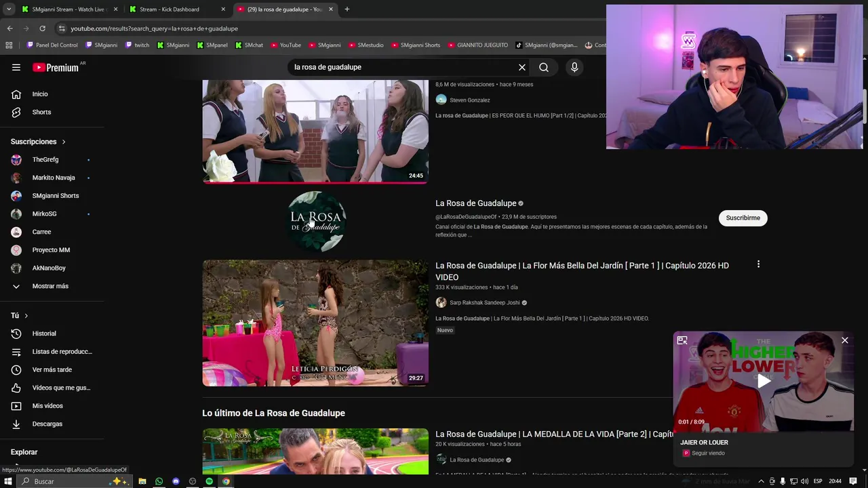Click the La Rosa de Guadalupe channel logo
Screen dimensions: 868x488
(x=316, y=221)
